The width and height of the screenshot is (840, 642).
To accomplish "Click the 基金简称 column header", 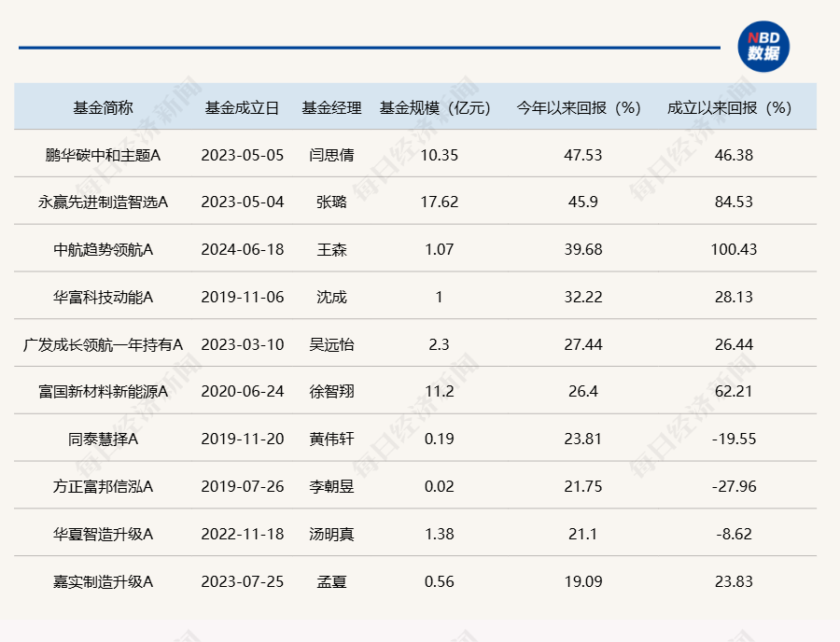I will click(x=103, y=107).
